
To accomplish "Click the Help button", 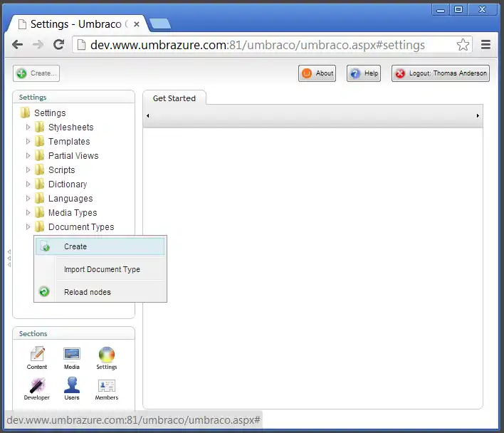I will tap(364, 73).
